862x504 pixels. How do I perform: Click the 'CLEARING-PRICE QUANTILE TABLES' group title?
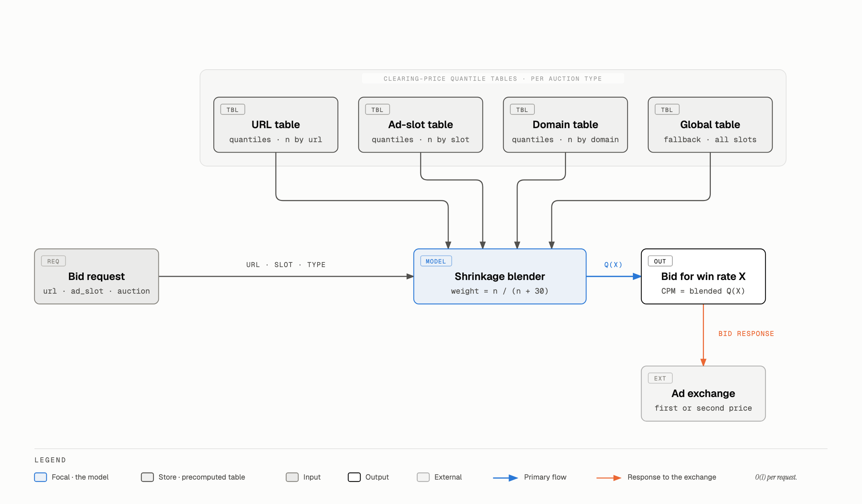[492, 79]
